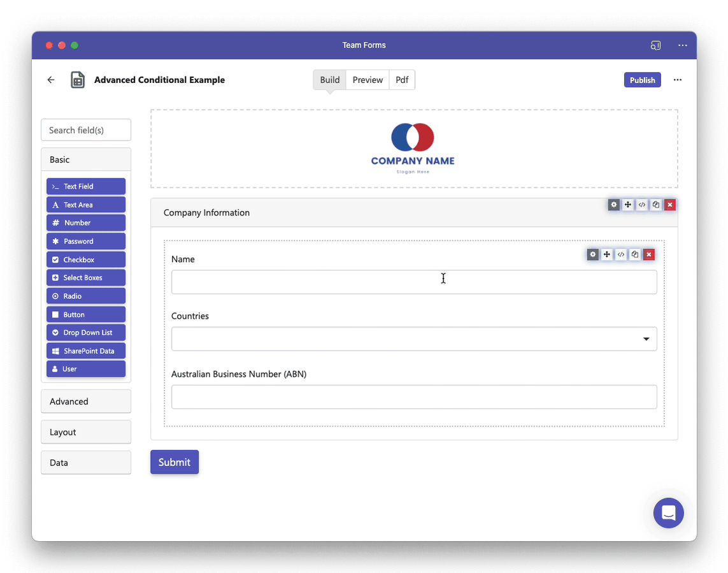728x573 pixels.
Task: Click move icon on Company Information panel
Action: point(628,205)
